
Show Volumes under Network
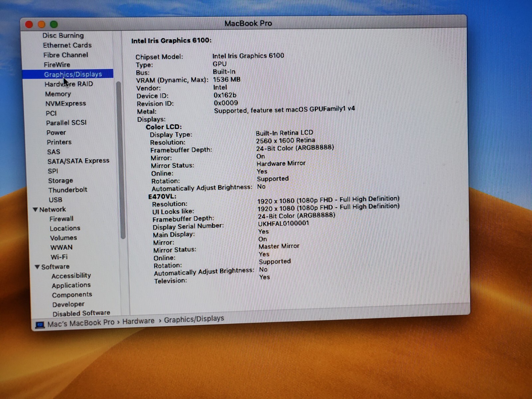click(x=64, y=238)
